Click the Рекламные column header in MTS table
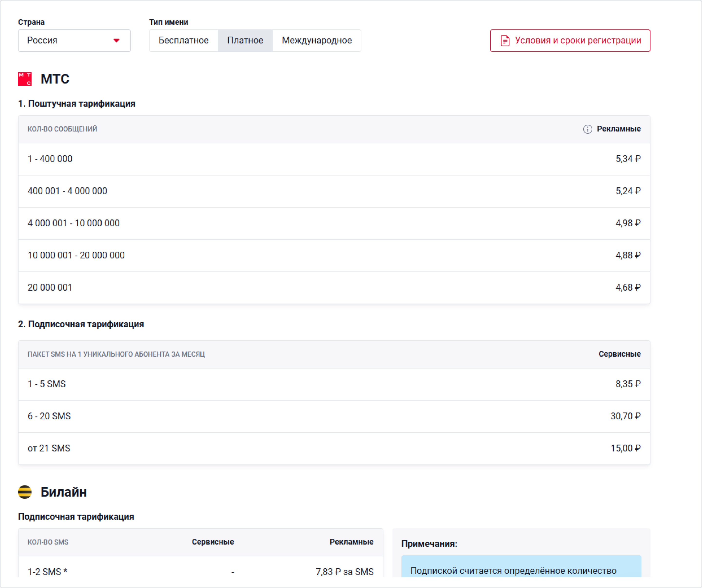 pos(619,129)
